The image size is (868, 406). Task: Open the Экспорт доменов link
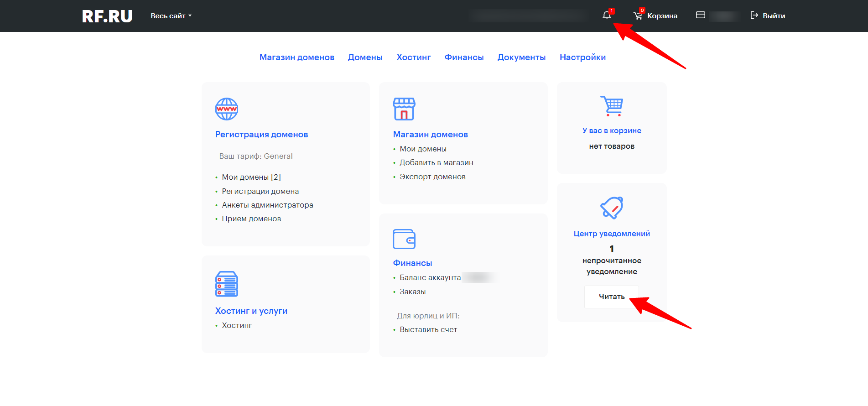tap(432, 177)
